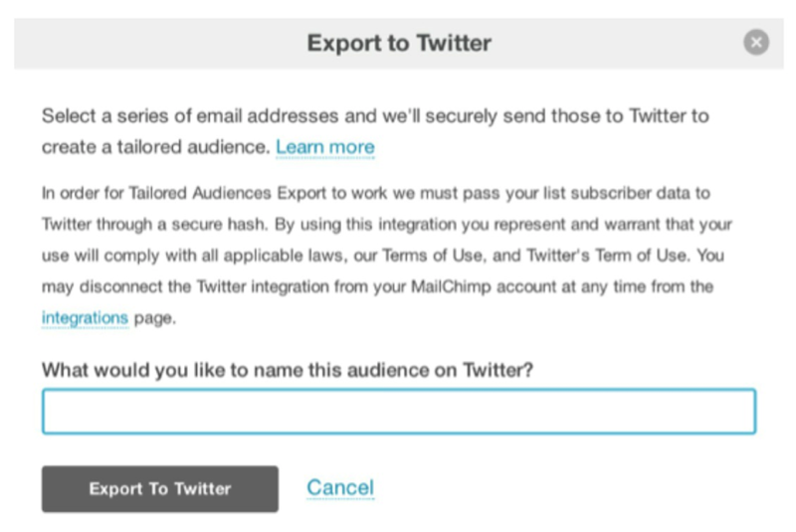Click the audience name question label
This screenshot has width=796, height=532.
(288, 370)
